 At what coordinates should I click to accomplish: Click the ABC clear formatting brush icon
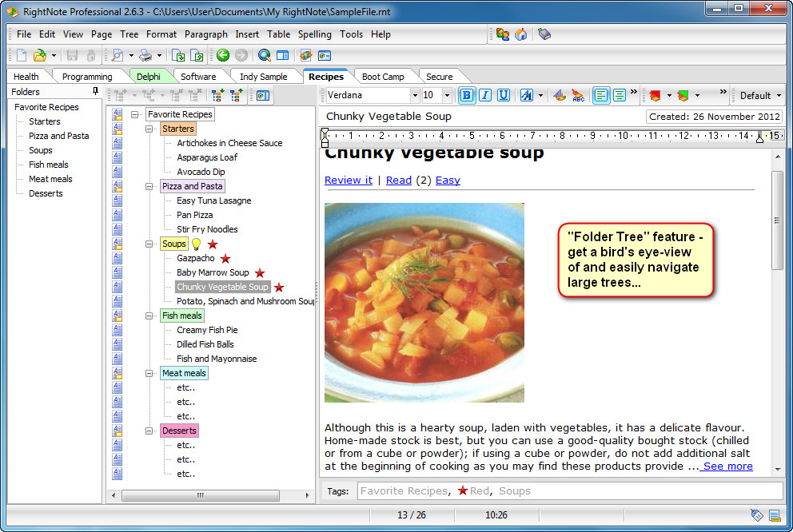pos(577,95)
